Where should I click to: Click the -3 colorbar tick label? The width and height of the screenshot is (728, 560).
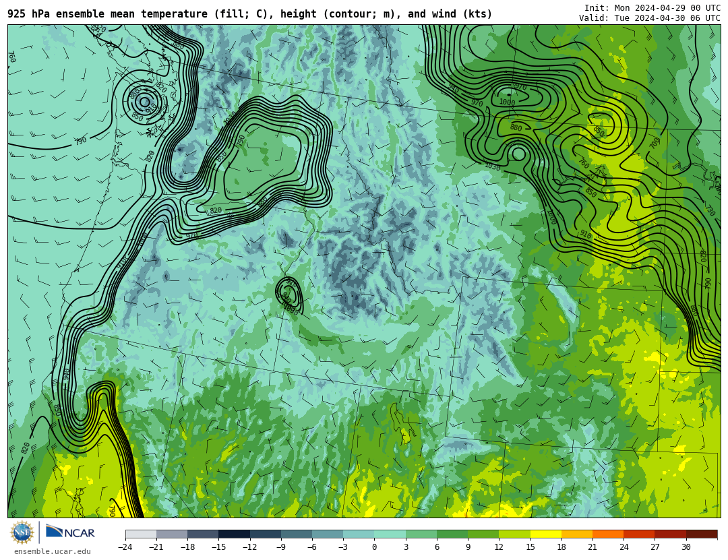pyautogui.click(x=342, y=547)
